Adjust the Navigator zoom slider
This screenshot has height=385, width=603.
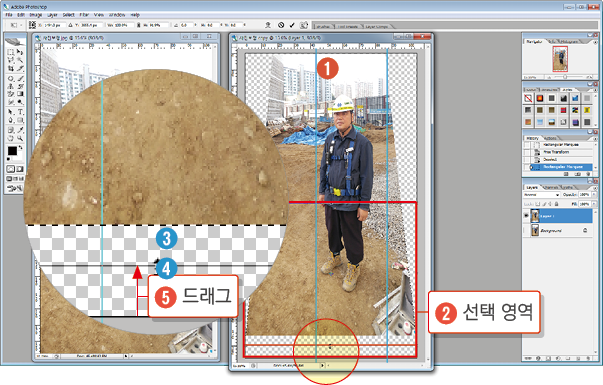[x=565, y=77]
